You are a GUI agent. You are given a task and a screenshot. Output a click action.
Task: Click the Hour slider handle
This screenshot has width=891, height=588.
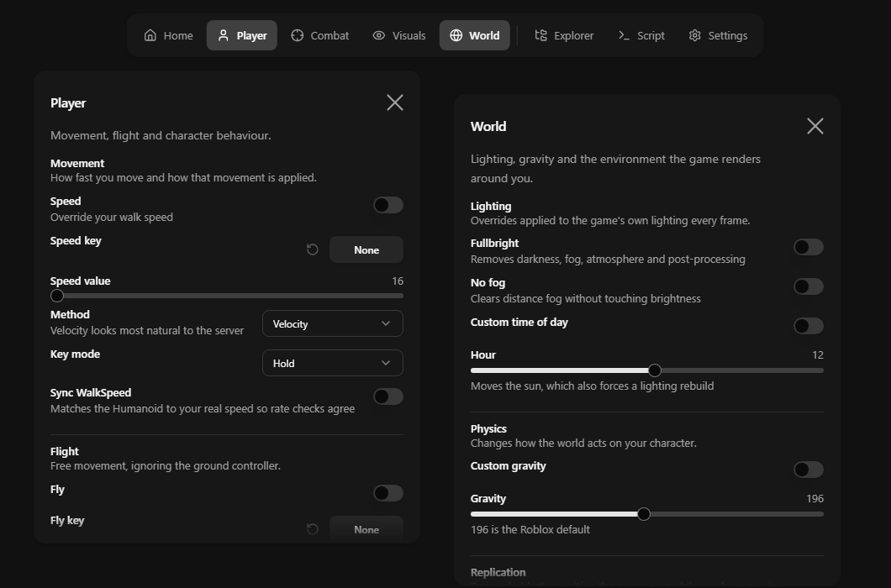pyautogui.click(x=655, y=370)
